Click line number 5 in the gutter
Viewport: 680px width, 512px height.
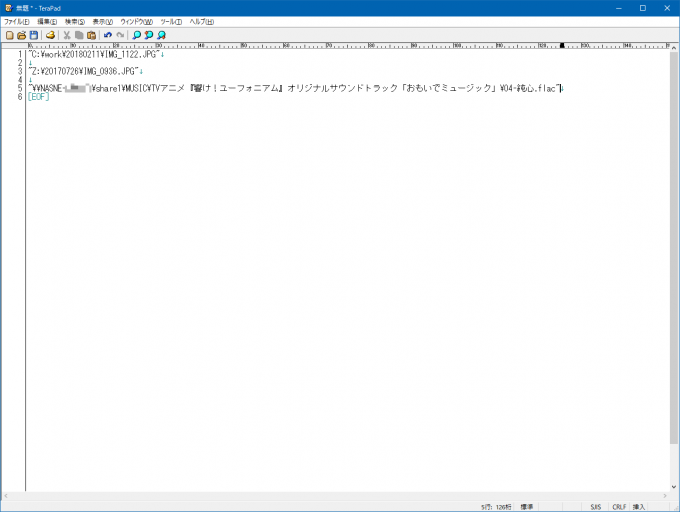pyautogui.click(x=20, y=88)
